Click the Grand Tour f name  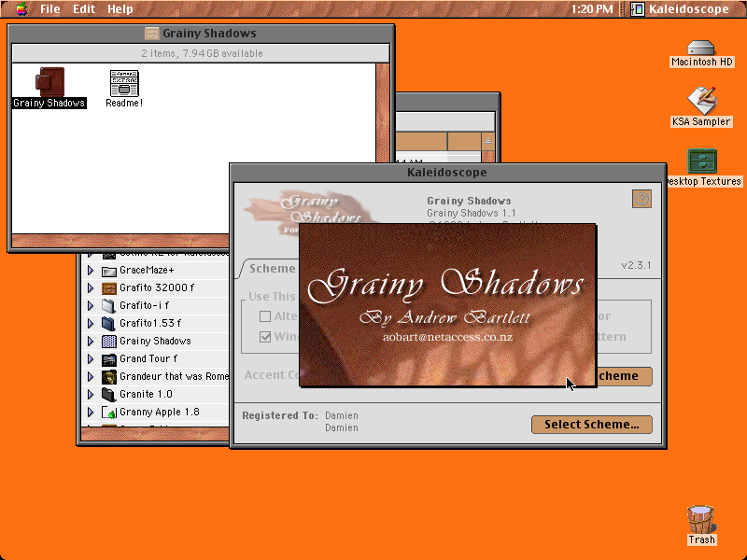click(x=148, y=358)
